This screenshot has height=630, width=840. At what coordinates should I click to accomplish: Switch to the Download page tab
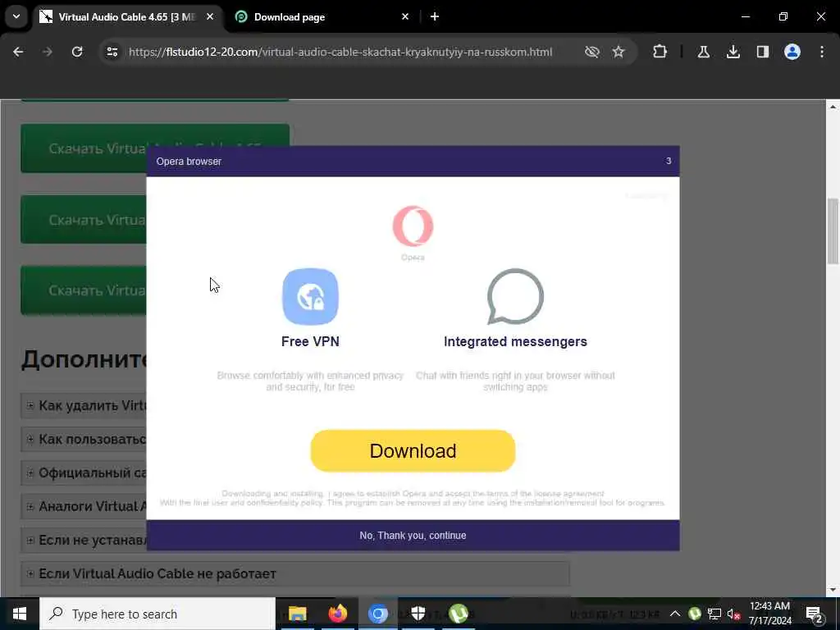click(x=322, y=17)
